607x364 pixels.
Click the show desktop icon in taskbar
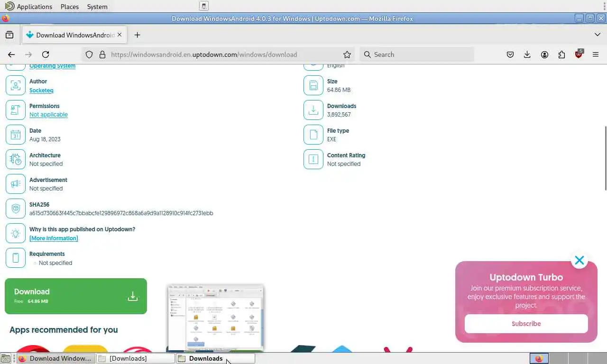tap(6, 358)
